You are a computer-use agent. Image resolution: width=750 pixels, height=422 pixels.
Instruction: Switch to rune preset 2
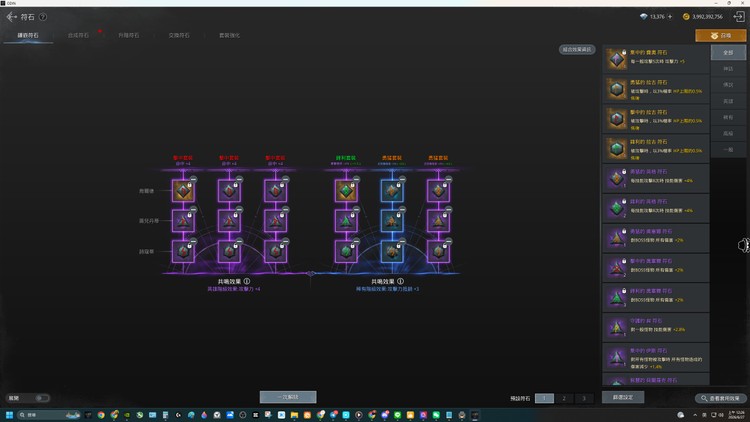564,398
